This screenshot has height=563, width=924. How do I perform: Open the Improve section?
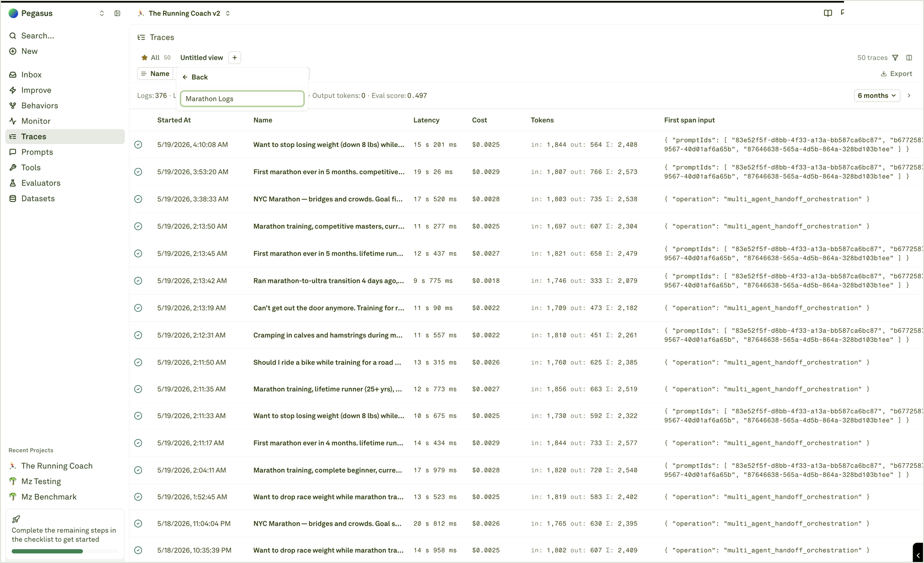click(x=65, y=90)
